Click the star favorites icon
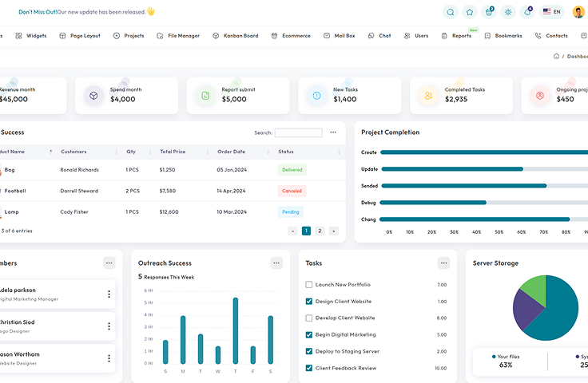Viewport: 588px width, 383px height. (x=470, y=12)
